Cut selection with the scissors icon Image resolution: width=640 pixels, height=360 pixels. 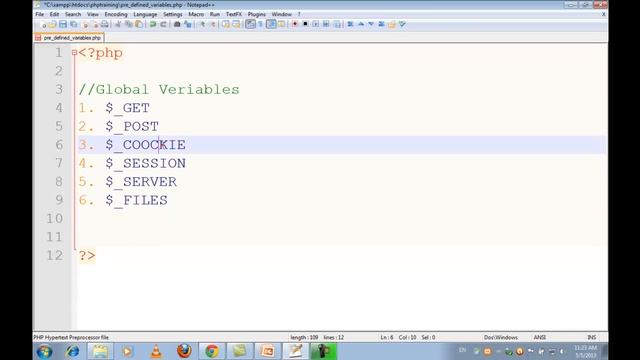(x=118, y=24)
